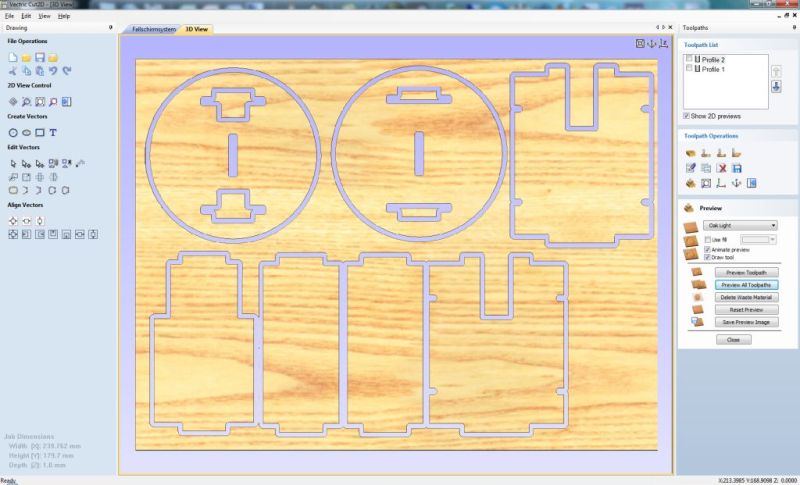
Task: Click the Save File icon in File Operations
Action: click(39, 58)
